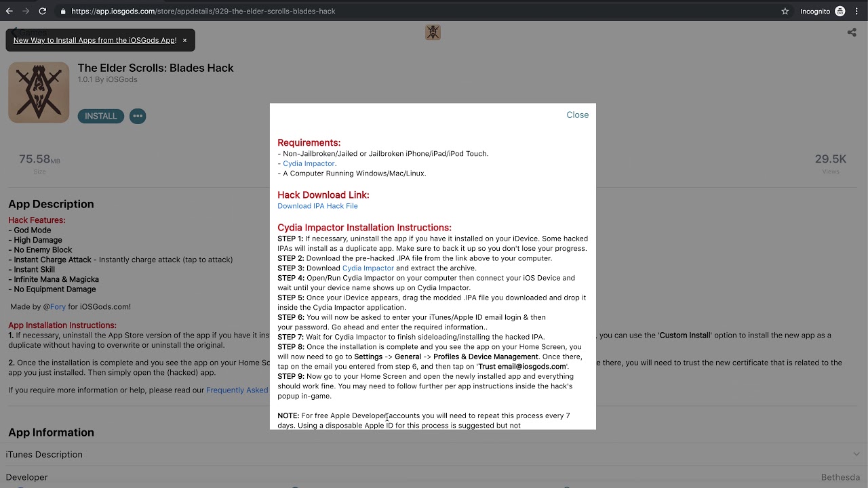Close the instructions popup
The image size is (868, 488).
(578, 115)
